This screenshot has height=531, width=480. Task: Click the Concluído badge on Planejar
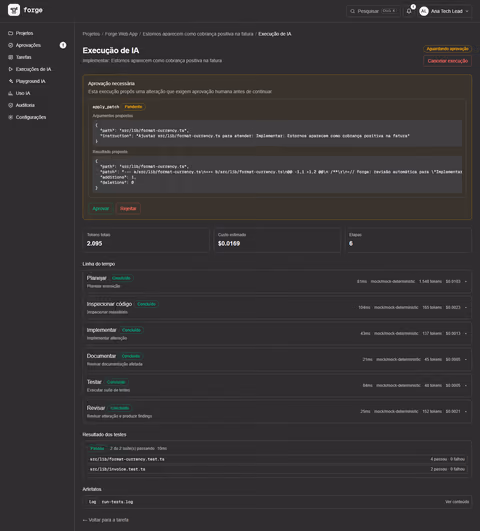click(x=121, y=278)
